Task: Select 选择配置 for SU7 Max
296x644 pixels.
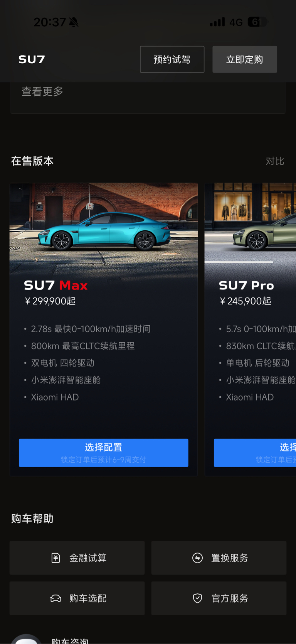Action: (104, 453)
